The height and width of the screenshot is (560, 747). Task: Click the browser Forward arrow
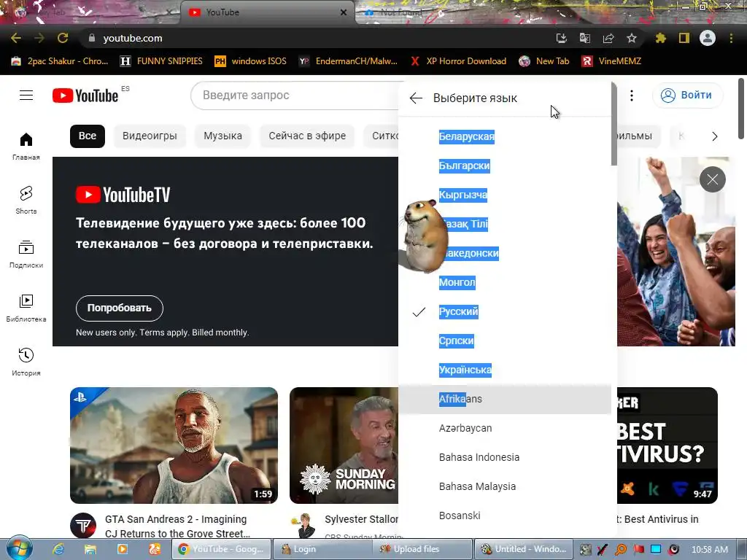pyautogui.click(x=39, y=38)
